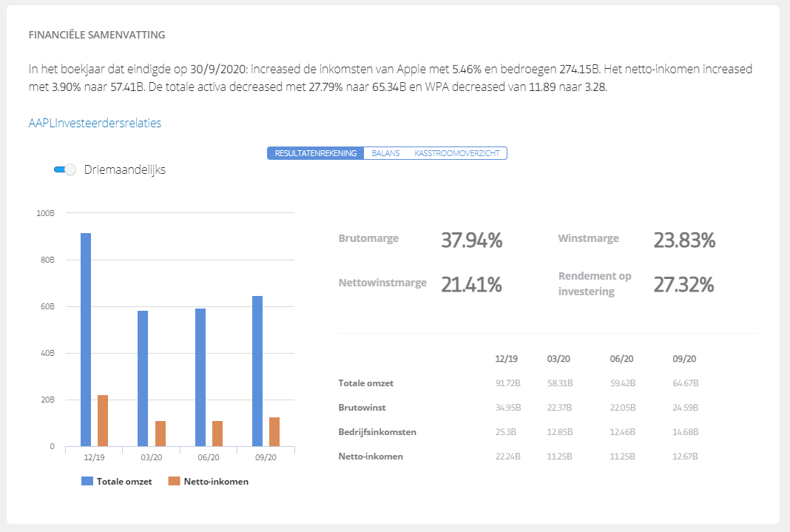790x532 pixels.
Task: Click the 09/20 table column header
Action: (x=684, y=359)
